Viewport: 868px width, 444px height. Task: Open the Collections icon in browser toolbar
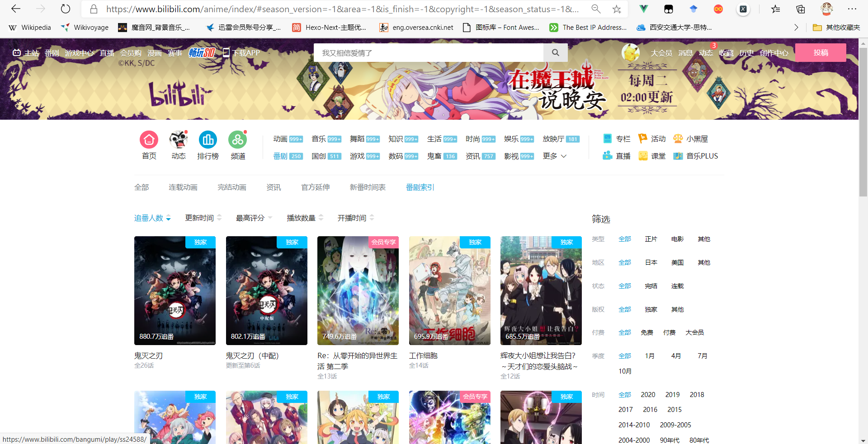801,9
